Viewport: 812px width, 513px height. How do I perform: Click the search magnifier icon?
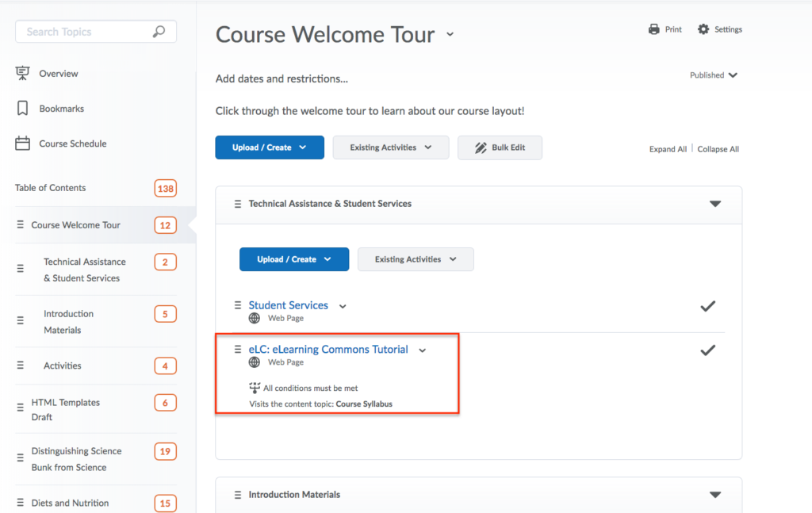pos(159,32)
